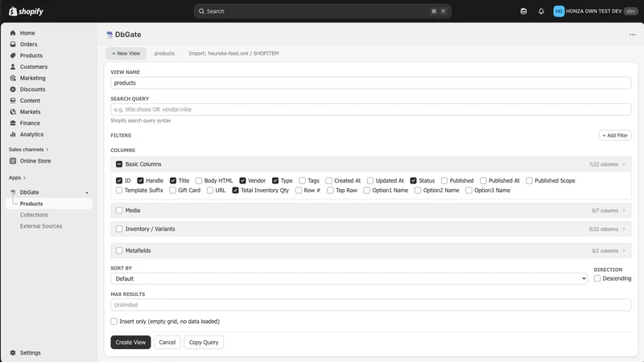Expand Sales channels in sidebar

point(29,150)
